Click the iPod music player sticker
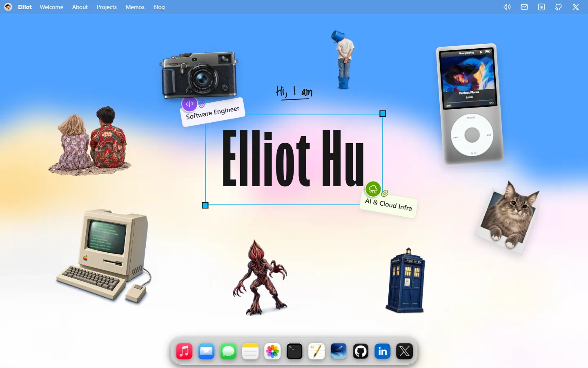 coord(470,104)
